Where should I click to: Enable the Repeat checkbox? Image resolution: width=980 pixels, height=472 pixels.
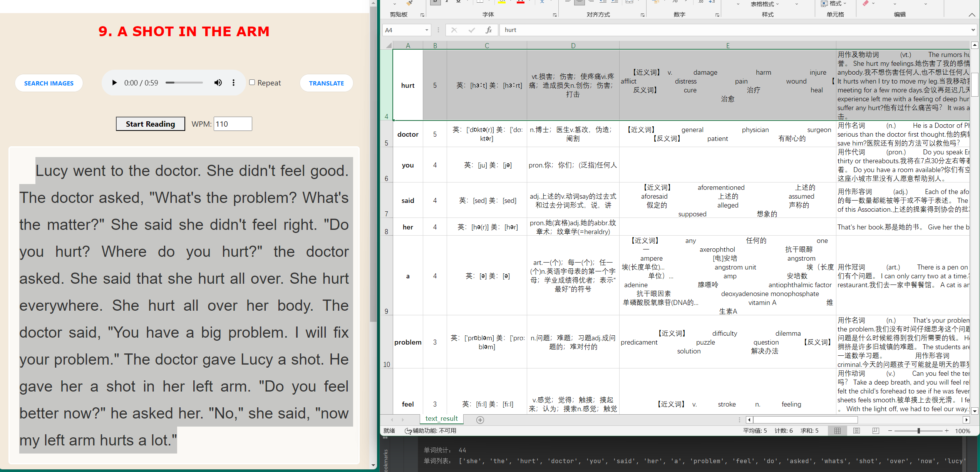(252, 82)
